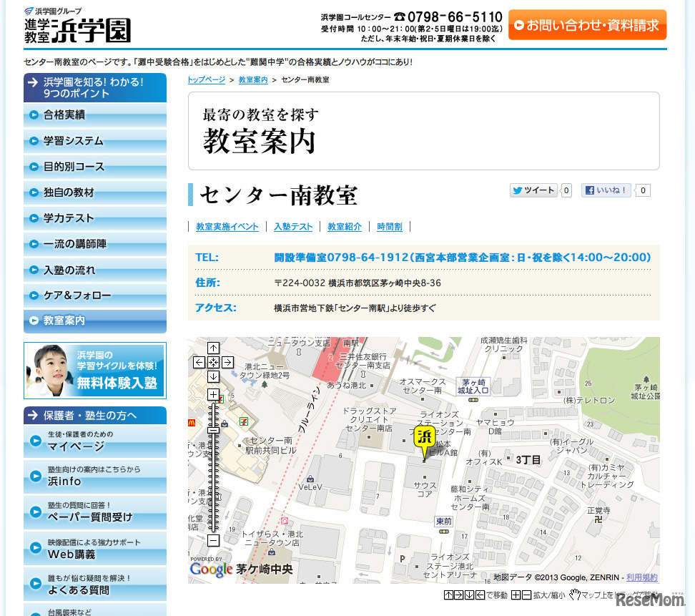The image size is (695, 616).
Task: Open 学習システム sidebar menu item
Action: 95,141
